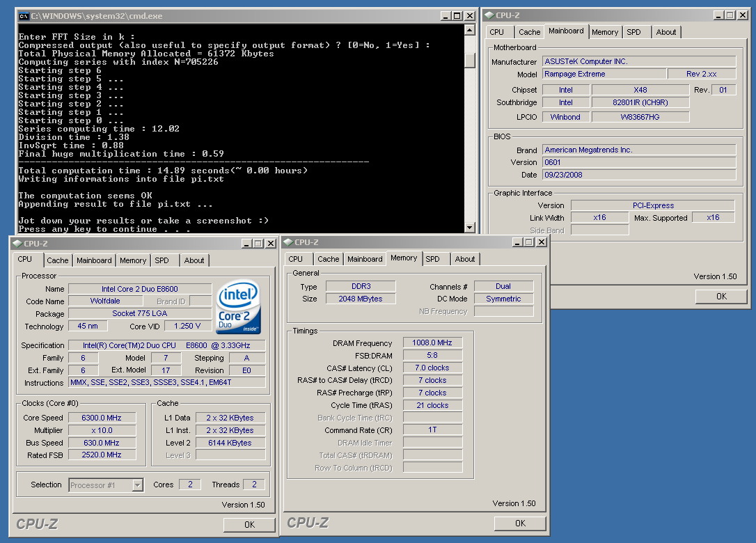Viewport: 756px width, 543px height.
Task: Click OK in processor CPU-Z window
Action: point(249,525)
